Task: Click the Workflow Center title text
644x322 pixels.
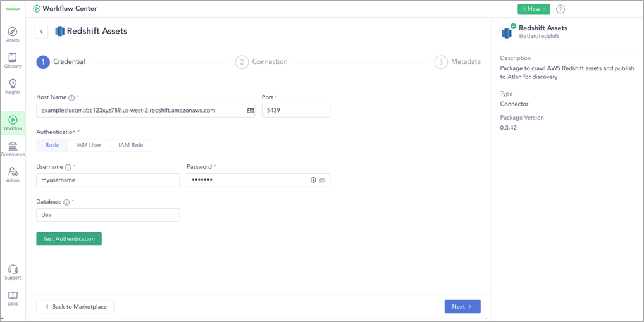Action: [x=70, y=9]
